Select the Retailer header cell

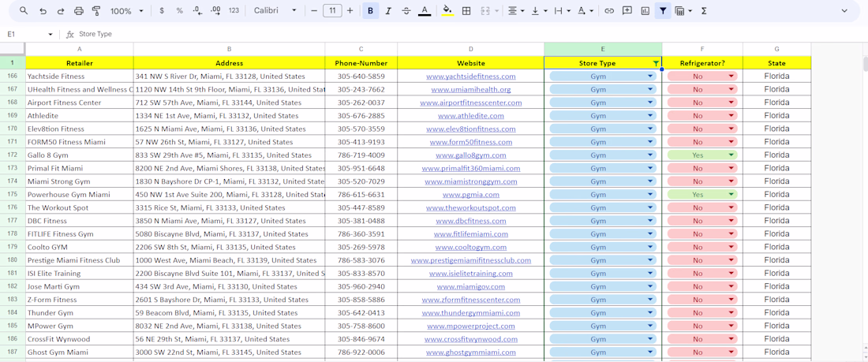pos(80,63)
